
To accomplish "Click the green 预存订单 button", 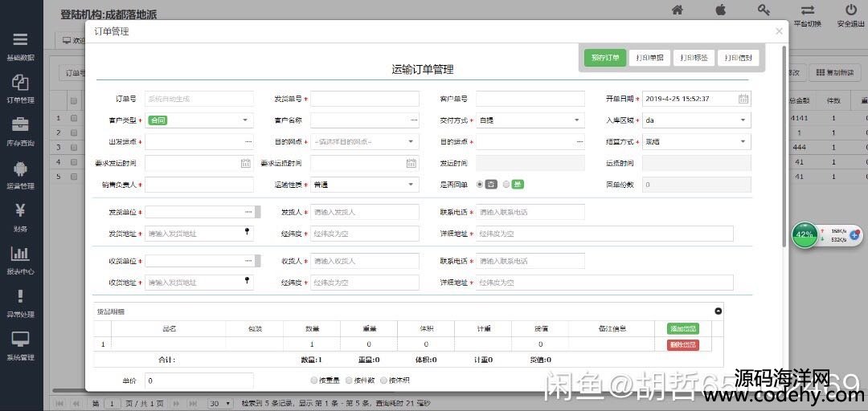I will point(605,58).
